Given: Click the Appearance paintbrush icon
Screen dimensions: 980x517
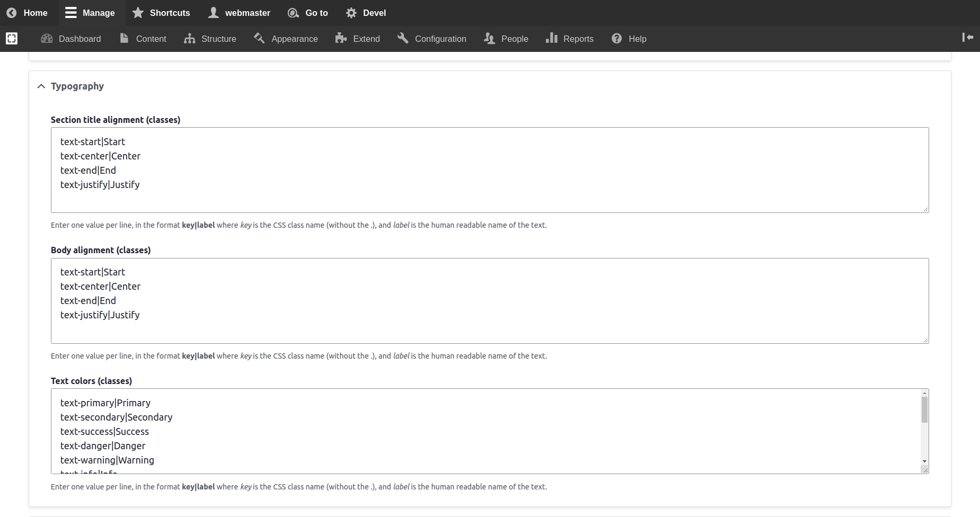Looking at the screenshot, I should [259, 38].
